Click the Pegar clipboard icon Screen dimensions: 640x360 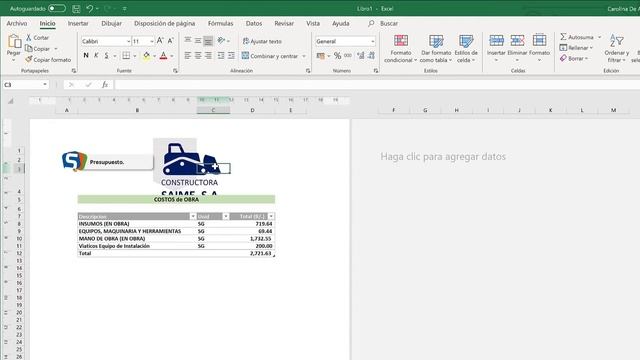(x=14, y=42)
